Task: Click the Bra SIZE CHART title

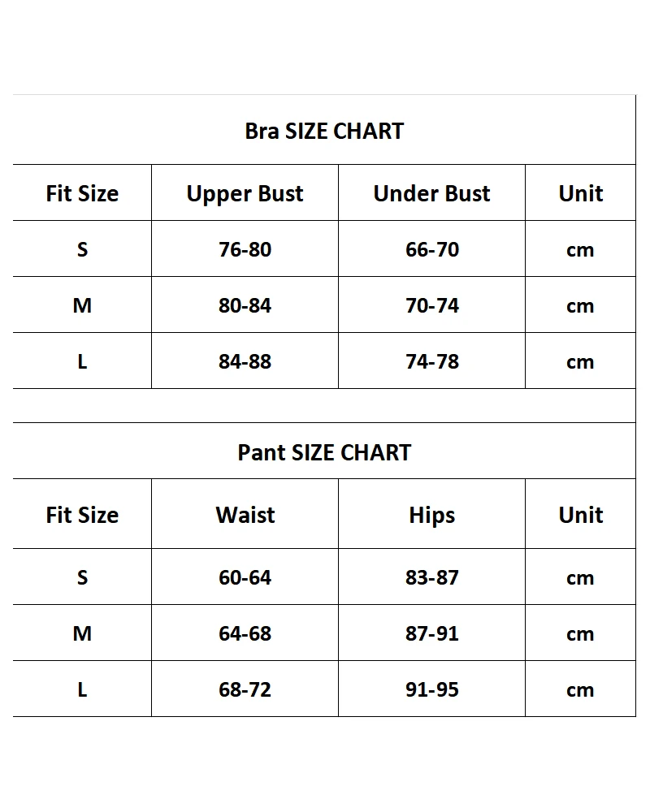Action: (324, 131)
